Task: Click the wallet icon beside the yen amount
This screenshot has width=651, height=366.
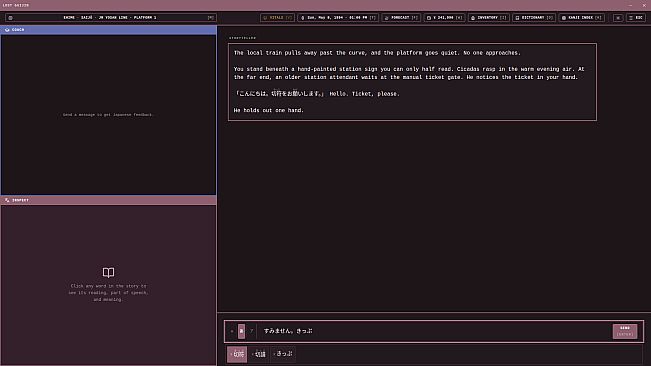Action: (x=429, y=18)
